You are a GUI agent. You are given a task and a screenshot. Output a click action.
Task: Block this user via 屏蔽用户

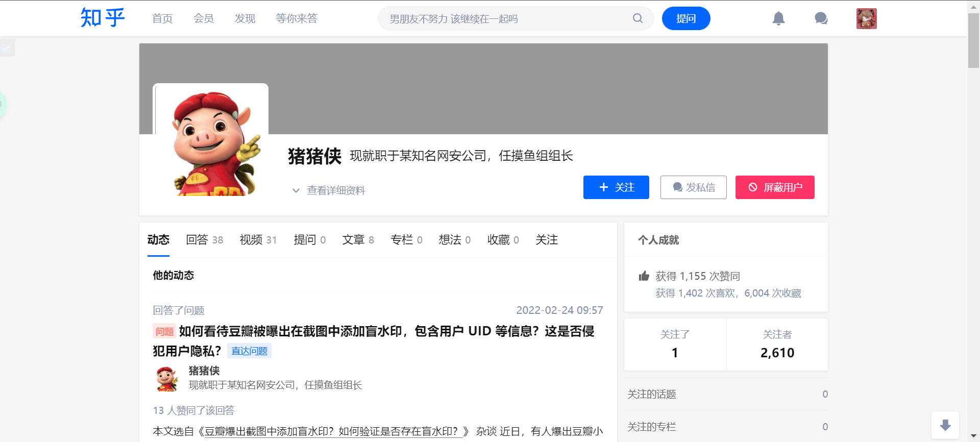[x=774, y=187]
